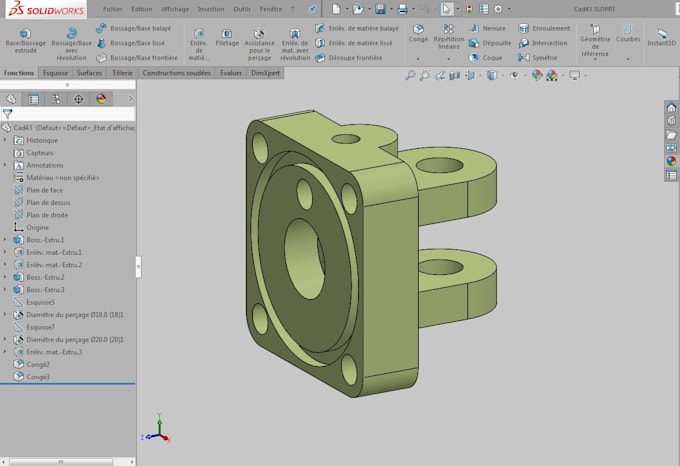Image resolution: width=680 pixels, height=466 pixels.
Task: Switch to the Evaluer tab
Action: point(231,73)
